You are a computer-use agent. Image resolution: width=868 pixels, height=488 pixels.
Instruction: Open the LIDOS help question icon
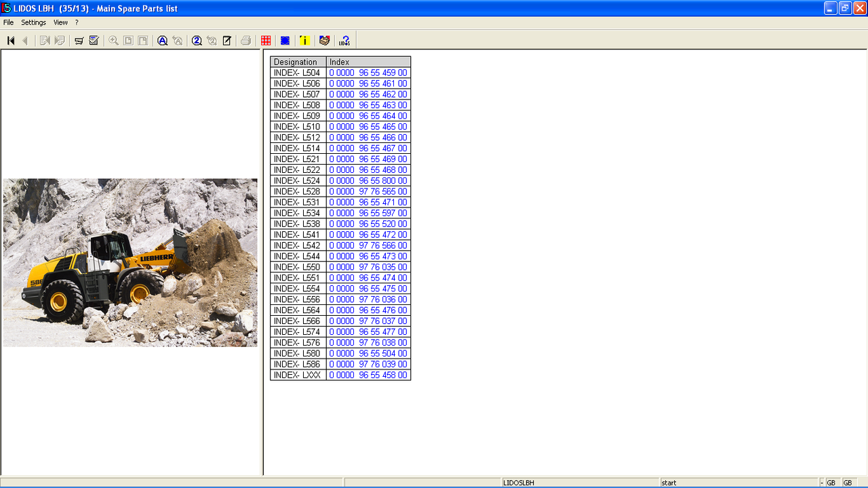tap(344, 41)
